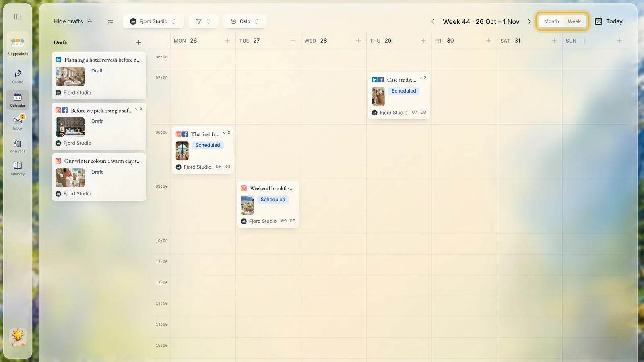Image resolution: width=644 pixels, height=362 pixels.
Task: Open the Analytics section
Action: tap(18, 146)
